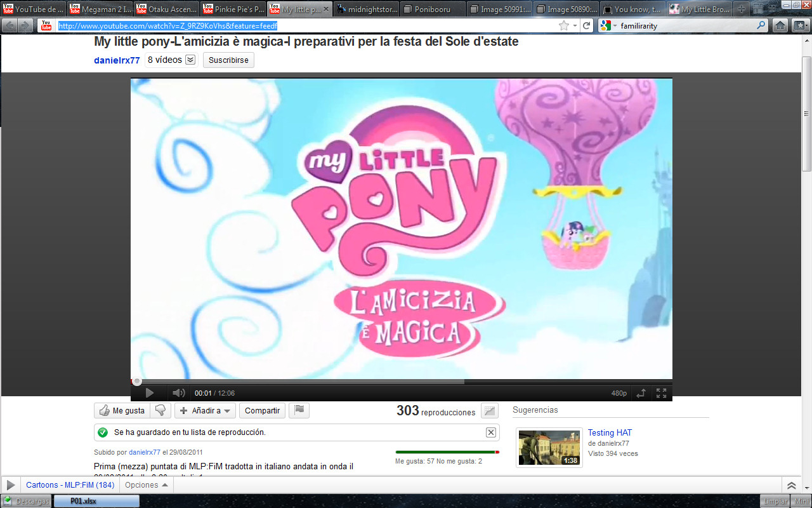The height and width of the screenshot is (508, 812).
Task: Go forward with the browser forward arrow
Action: (25, 25)
